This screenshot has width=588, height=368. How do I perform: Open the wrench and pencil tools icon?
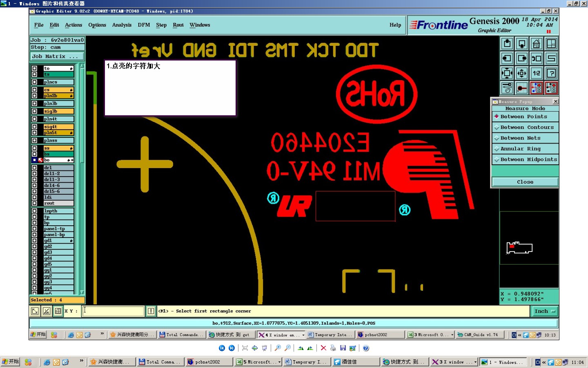click(x=507, y=88)
